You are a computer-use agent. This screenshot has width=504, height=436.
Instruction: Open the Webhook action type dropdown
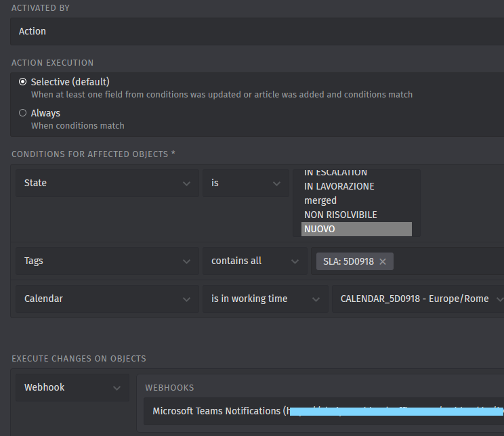coord(72,387)
